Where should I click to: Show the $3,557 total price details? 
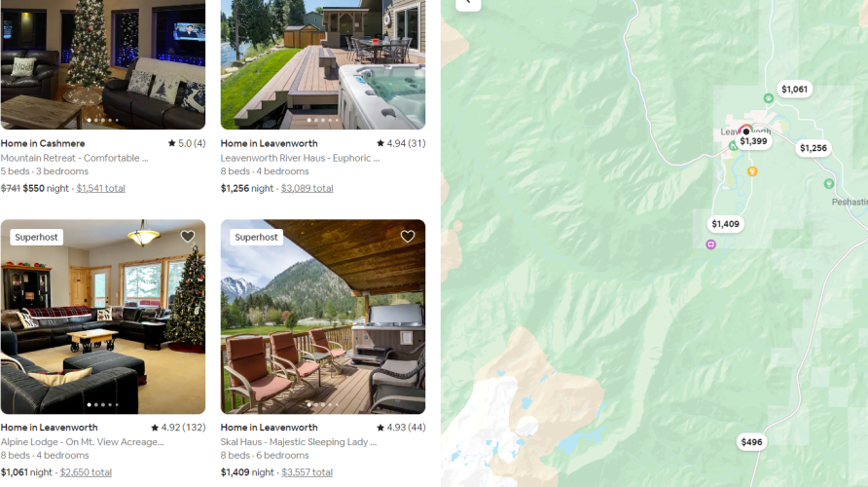tap(307, 472)
